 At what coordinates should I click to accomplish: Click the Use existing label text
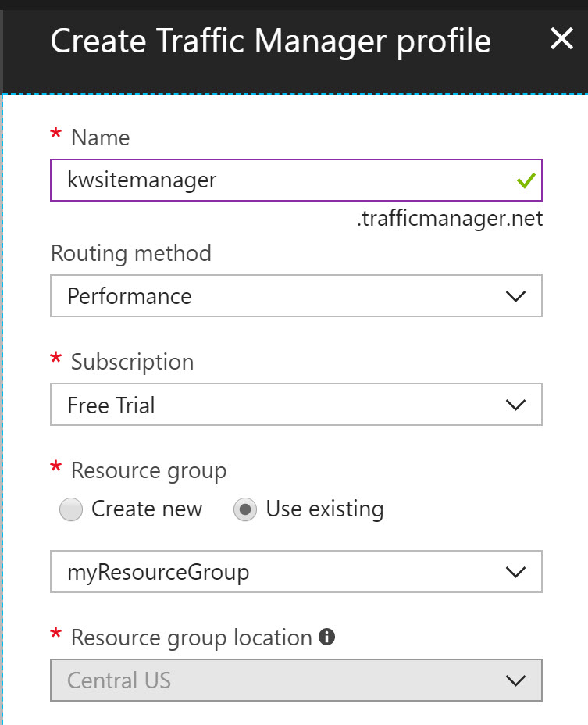click(x=325, y=509)
